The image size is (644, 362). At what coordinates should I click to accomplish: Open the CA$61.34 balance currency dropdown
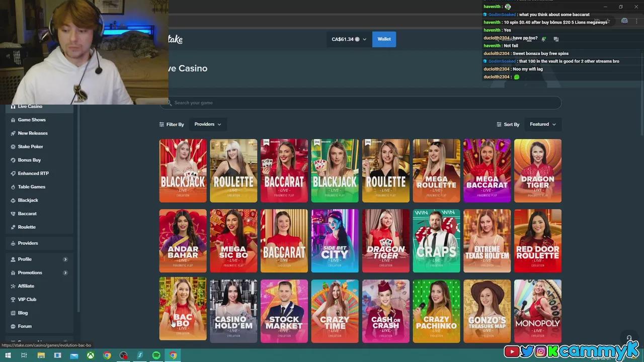[349, 39]
